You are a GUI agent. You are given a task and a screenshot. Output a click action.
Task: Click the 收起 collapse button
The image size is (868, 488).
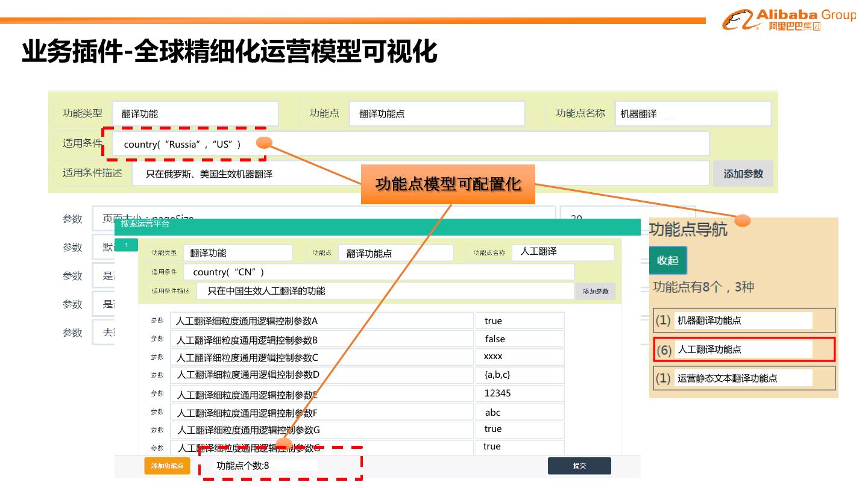coord(667,260)
